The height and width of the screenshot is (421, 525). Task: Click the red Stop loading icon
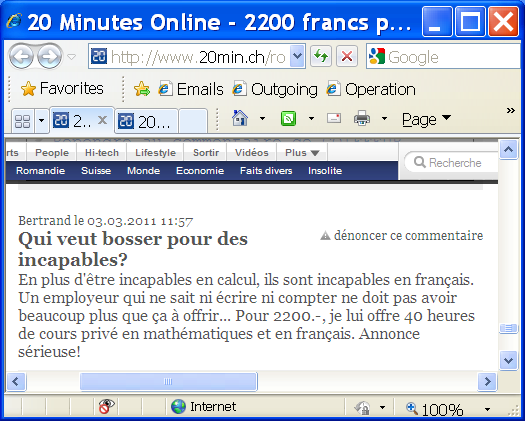(x=347, y=56)
